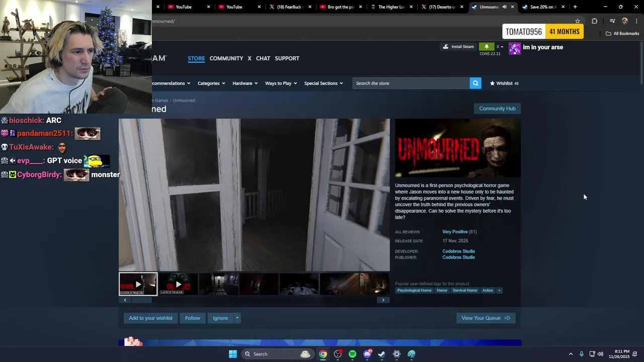Viewport: 644px width, 362px height.
Task: Show hidden system tray icons
Action: pos(571,354)
